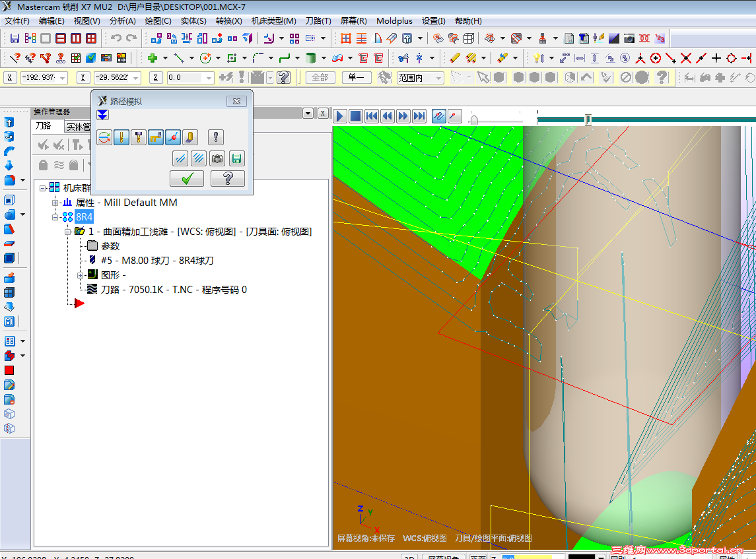Click the exclamation options icon in 路径模拟 dialog
The image size is (756, 559).
tap(215, 137)
